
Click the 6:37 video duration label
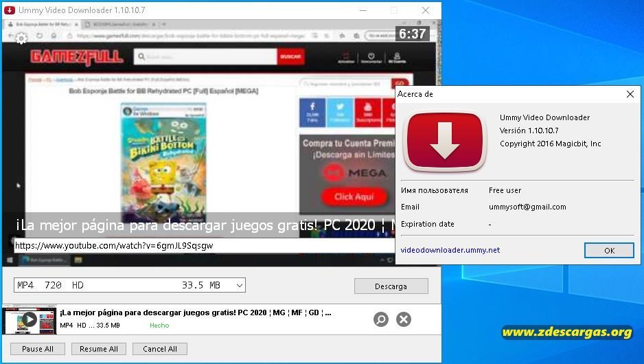tap(413, 34)
